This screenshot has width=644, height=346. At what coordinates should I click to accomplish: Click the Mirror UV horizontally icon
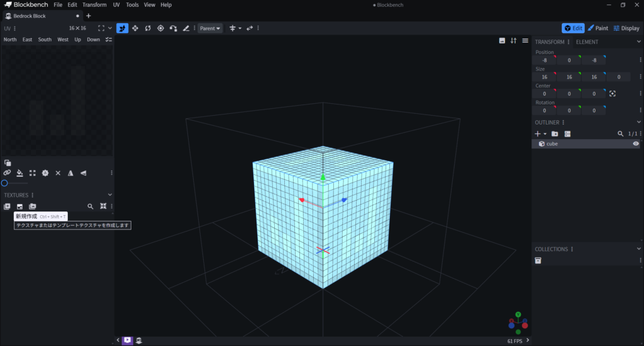click(70, 173)
